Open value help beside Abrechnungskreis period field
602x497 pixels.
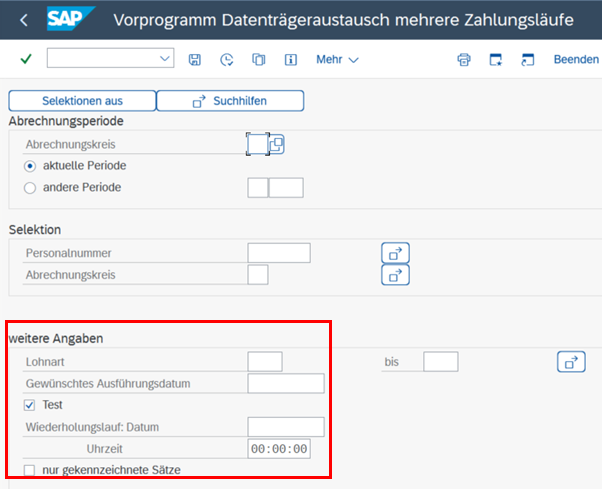point(276,144)
